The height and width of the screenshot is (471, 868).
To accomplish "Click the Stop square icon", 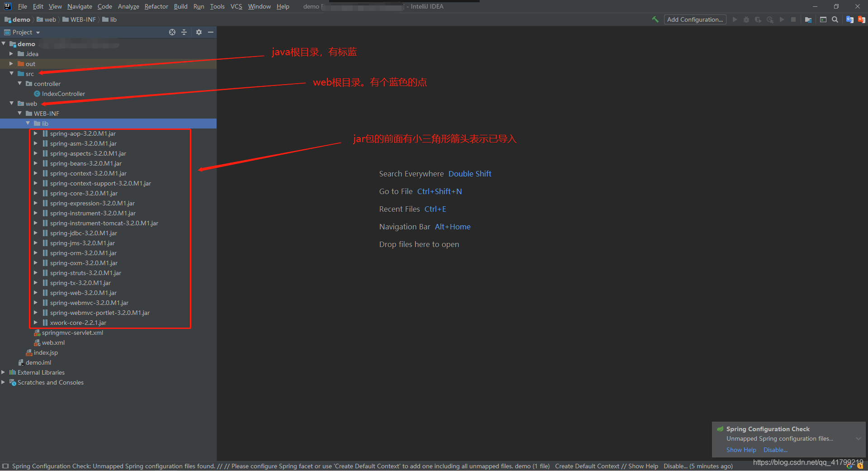I will coord(793,19).
